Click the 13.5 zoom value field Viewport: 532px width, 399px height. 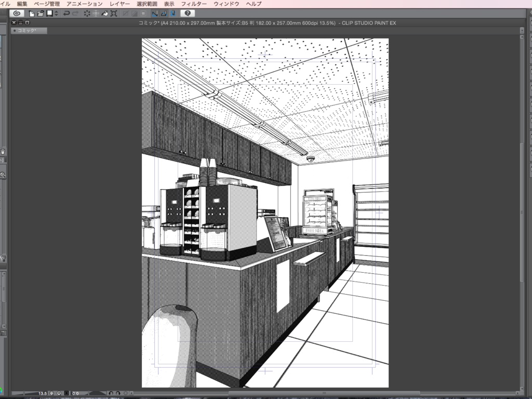point(43,393)
